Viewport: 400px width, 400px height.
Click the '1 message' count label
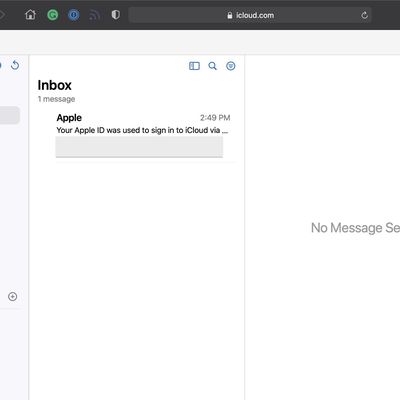56,99
